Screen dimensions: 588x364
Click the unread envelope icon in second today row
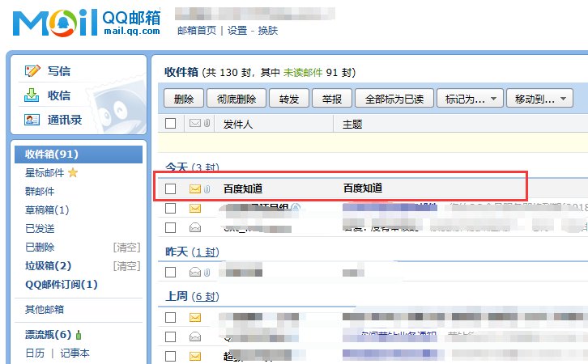pyautogui.click(x=195, y=208)
